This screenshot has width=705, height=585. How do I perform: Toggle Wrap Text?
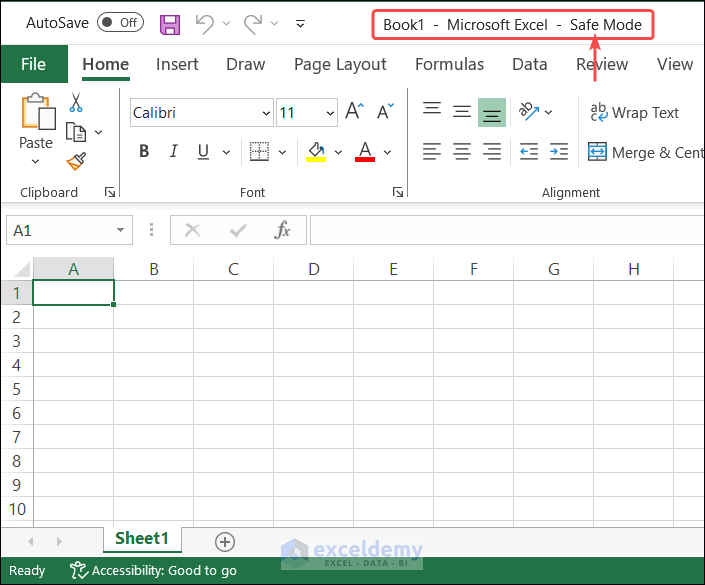pos(634,112)
